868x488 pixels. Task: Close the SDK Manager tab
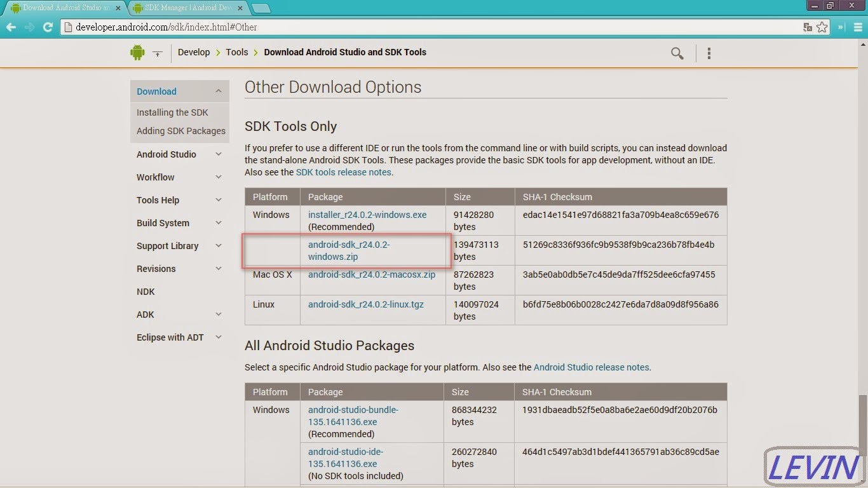[x=241, y=8]
